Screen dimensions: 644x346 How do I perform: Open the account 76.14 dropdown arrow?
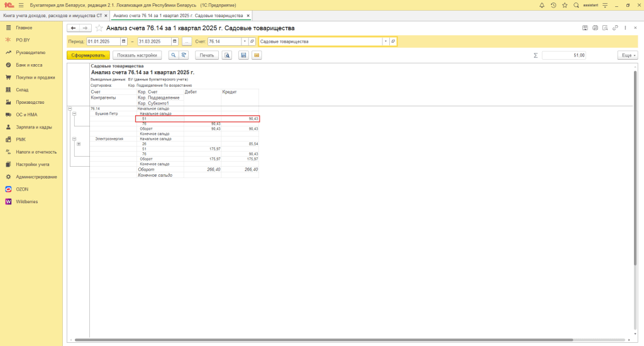coord(245,42)
